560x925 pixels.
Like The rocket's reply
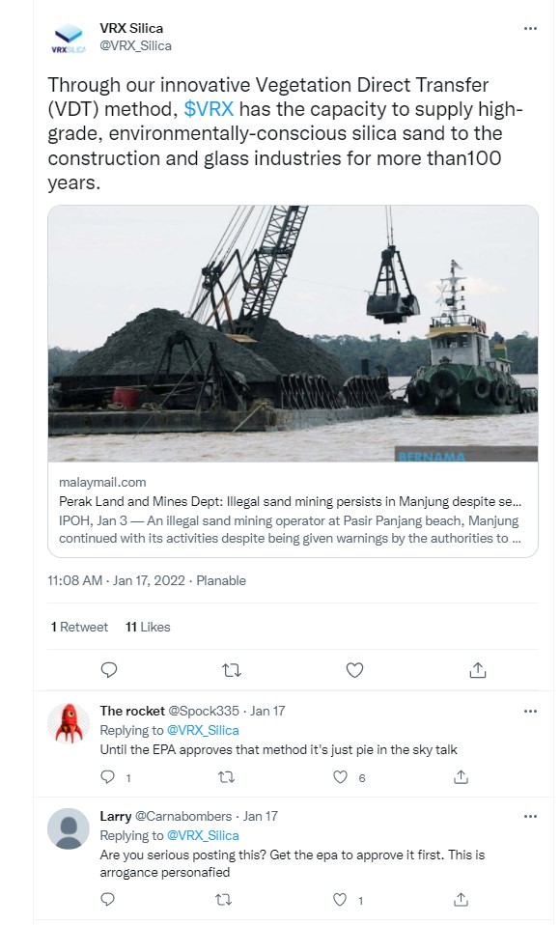coord(341,777)
